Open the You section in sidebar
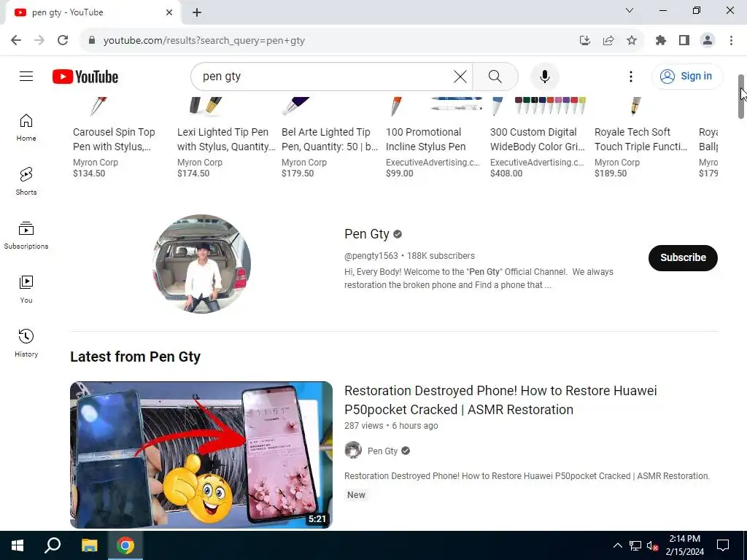747x560 pixels. pos(26,289)
